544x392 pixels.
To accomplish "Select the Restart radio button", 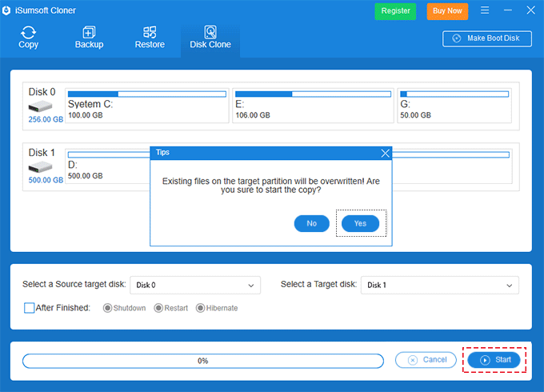I will click(x=158, y=308).
